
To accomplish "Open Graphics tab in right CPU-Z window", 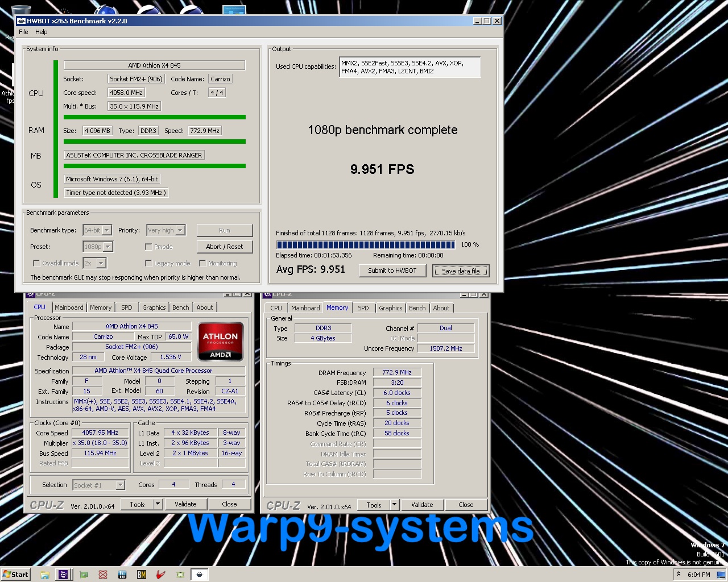I will (391, 308).
